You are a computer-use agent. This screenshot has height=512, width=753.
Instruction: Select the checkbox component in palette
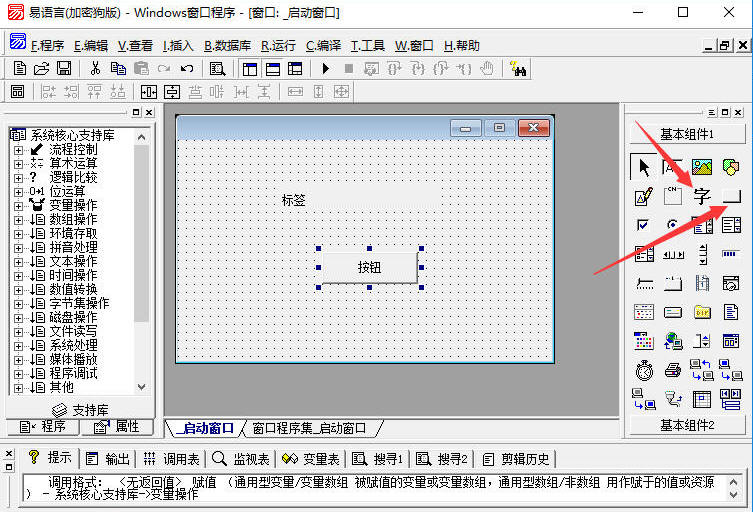coord(644,225)
